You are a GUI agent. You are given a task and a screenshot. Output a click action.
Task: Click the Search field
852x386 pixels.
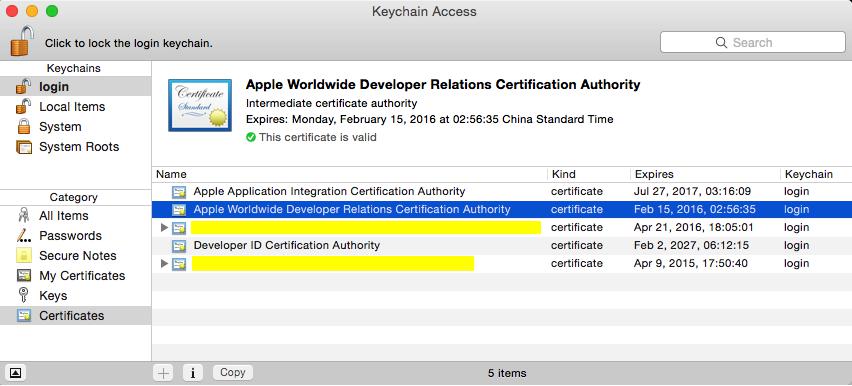(753, 42)
